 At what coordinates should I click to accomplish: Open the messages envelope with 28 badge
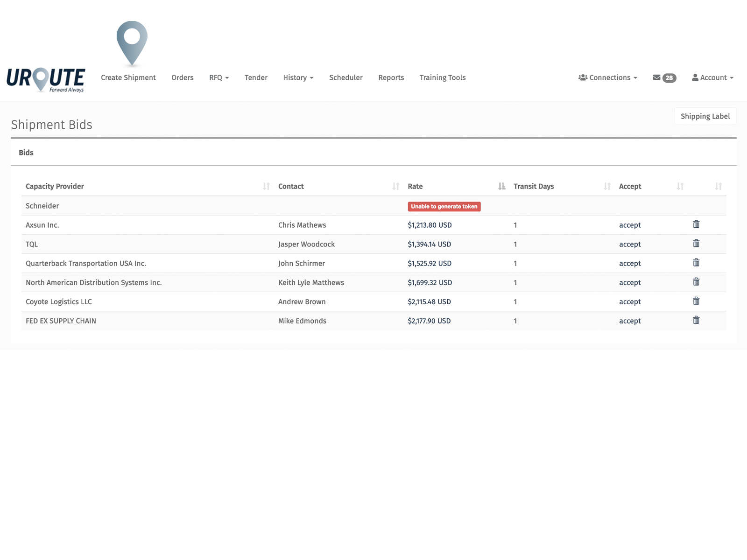664,78
